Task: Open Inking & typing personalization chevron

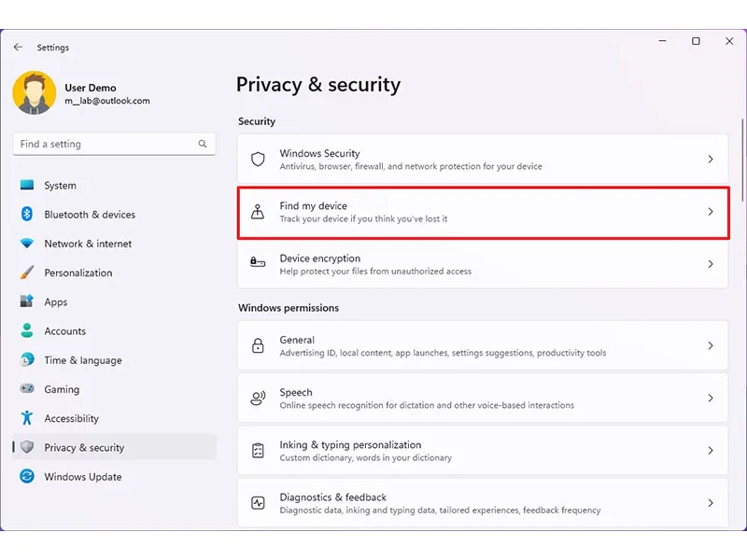Action: click(x=711, y=450)
